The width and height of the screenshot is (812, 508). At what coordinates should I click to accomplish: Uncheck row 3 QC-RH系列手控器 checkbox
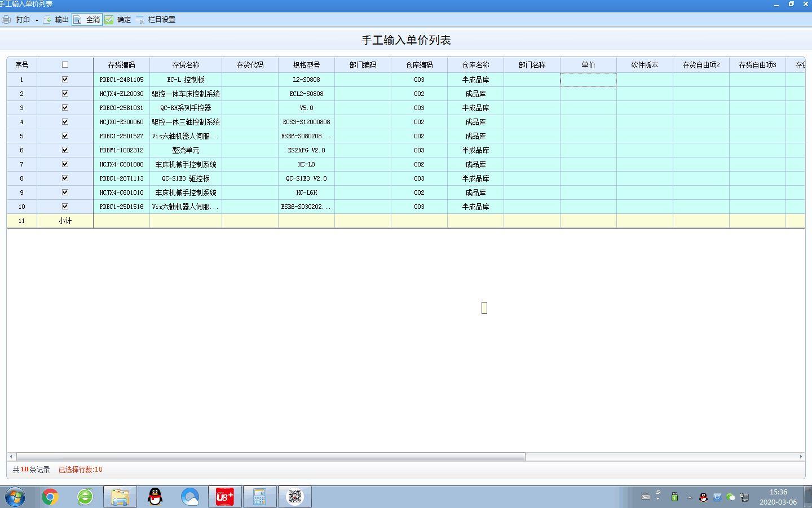(65, 108)
